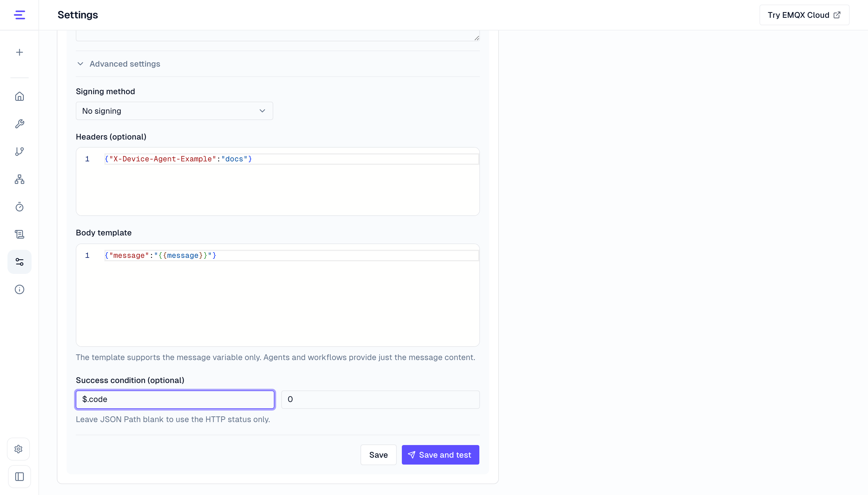This screenshot has height=495, width=868.
Task: Go to Home icon in sidebar
Action: [x=19, y=96]
